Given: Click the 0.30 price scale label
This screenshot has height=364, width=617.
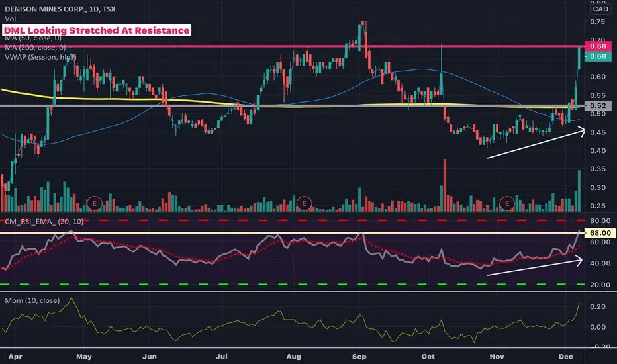Looking at the screenshot, I should click(x=597, y=188).
